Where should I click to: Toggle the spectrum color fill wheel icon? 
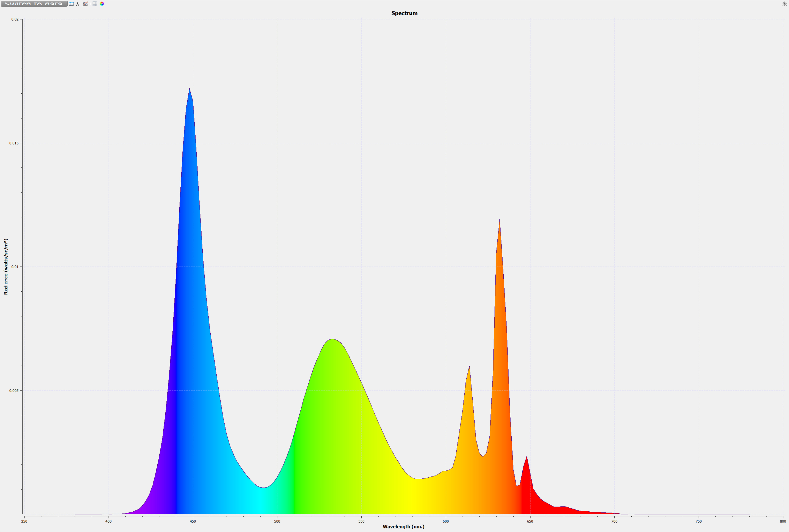(x=102, y=4)
